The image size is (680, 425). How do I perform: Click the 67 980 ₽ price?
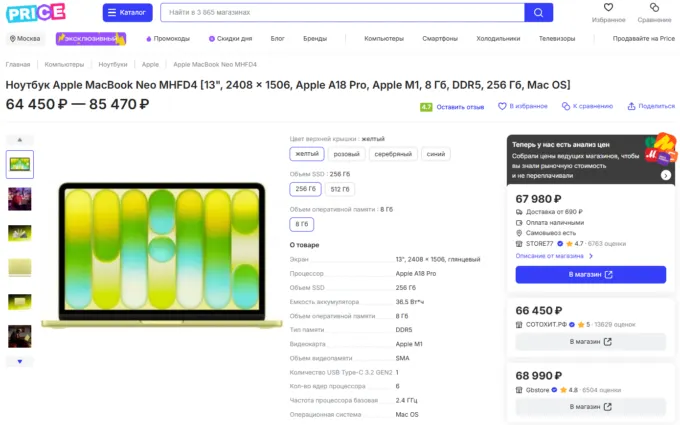click(538, 199)
